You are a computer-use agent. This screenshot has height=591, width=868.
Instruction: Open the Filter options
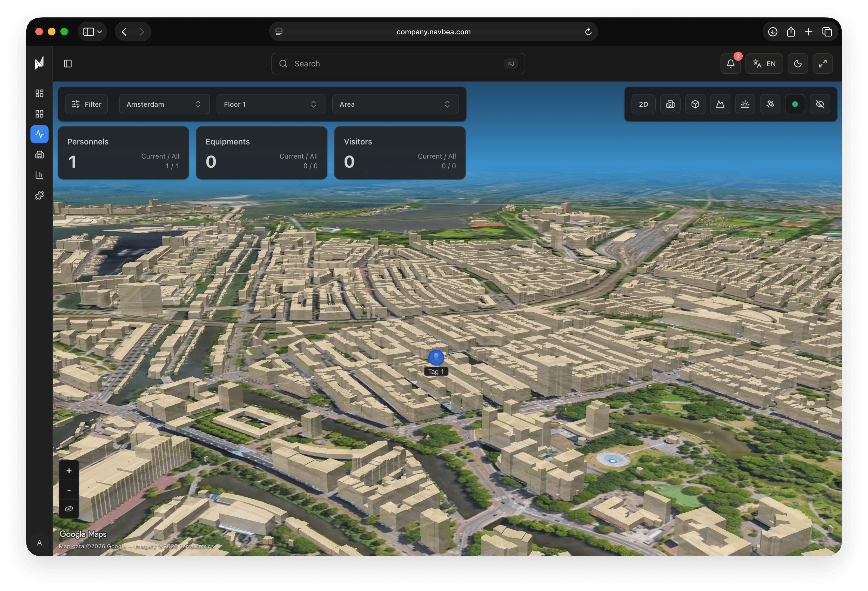[x=86, y=104]
